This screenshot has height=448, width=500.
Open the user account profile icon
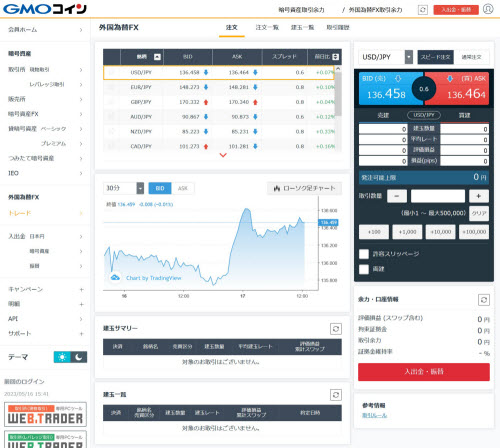click(488, 9)
